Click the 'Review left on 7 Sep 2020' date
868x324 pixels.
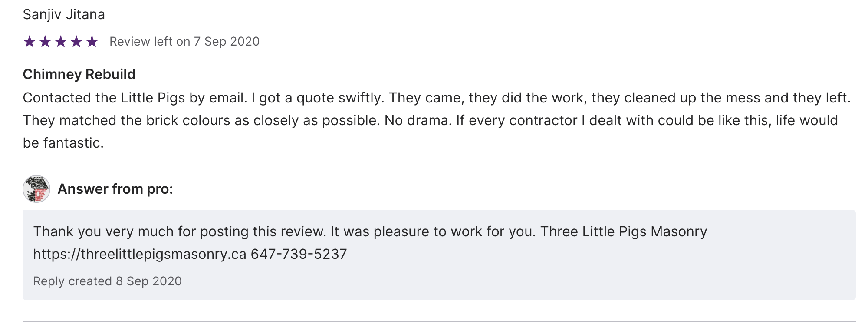coord(184,42)
